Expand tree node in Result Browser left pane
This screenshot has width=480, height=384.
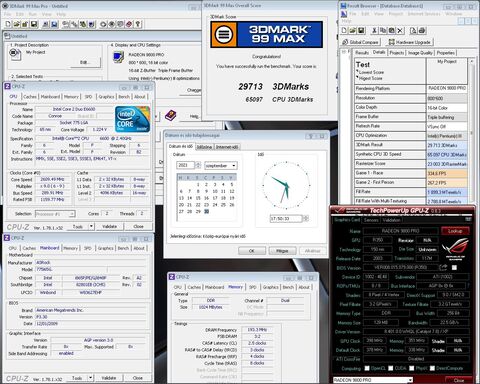tap(344, 52)
